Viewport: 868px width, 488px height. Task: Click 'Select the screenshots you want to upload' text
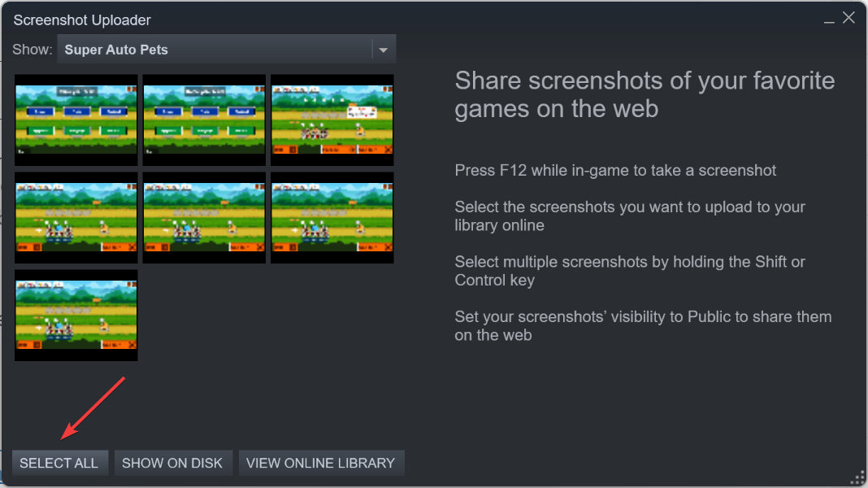pos(630,216)
